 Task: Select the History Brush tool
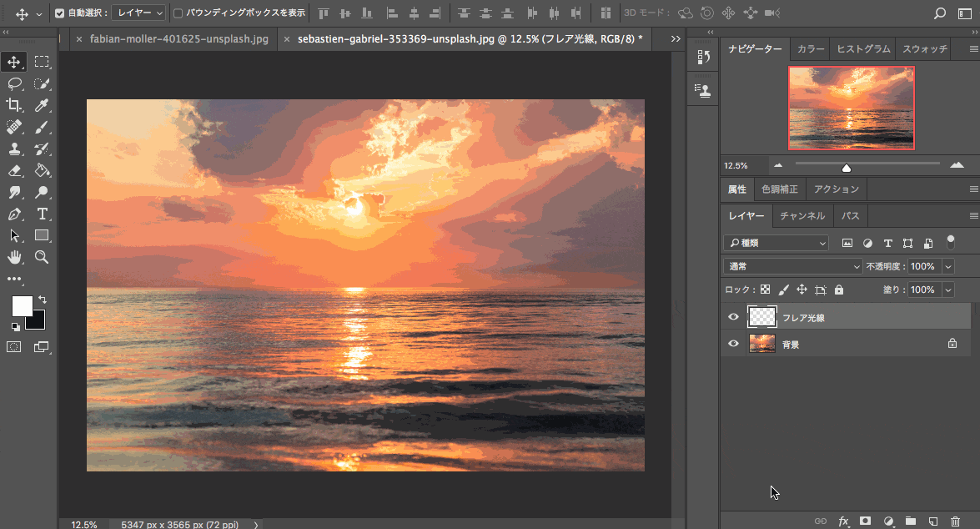pos(42,149)
